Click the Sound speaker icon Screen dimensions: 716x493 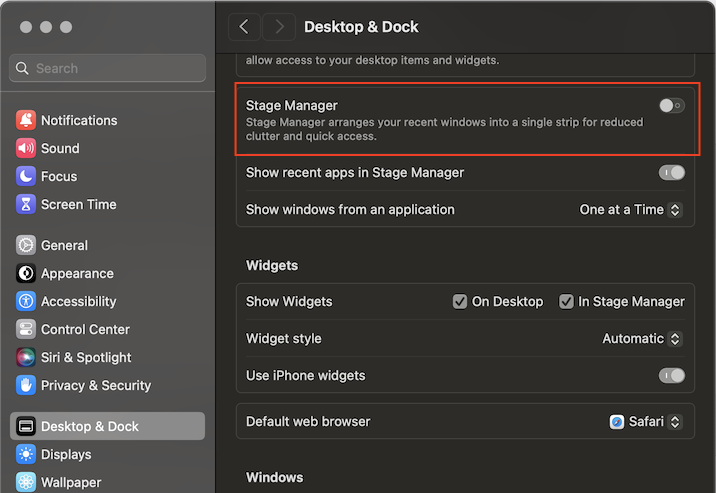[26, 148]
